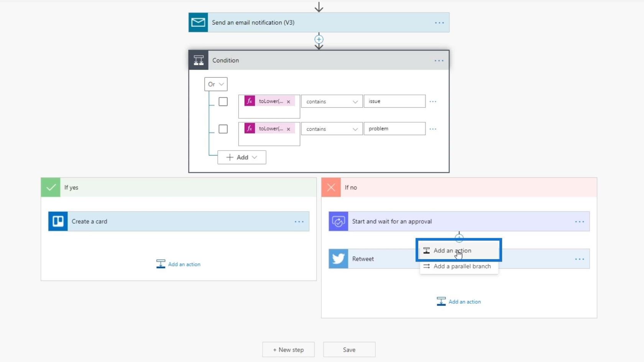Open the contains operator dropdown in the problem row

tap(332, 129)
